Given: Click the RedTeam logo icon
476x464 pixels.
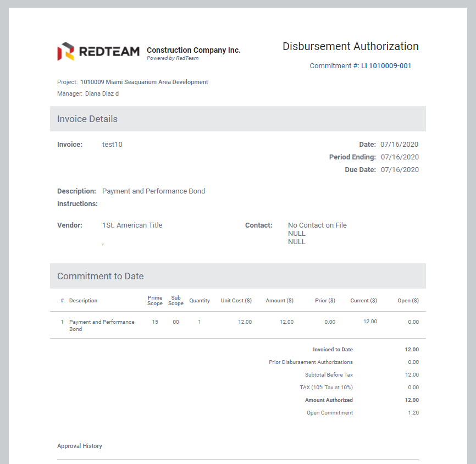Looking at the screenshot, I should click(x=65, y=52).
